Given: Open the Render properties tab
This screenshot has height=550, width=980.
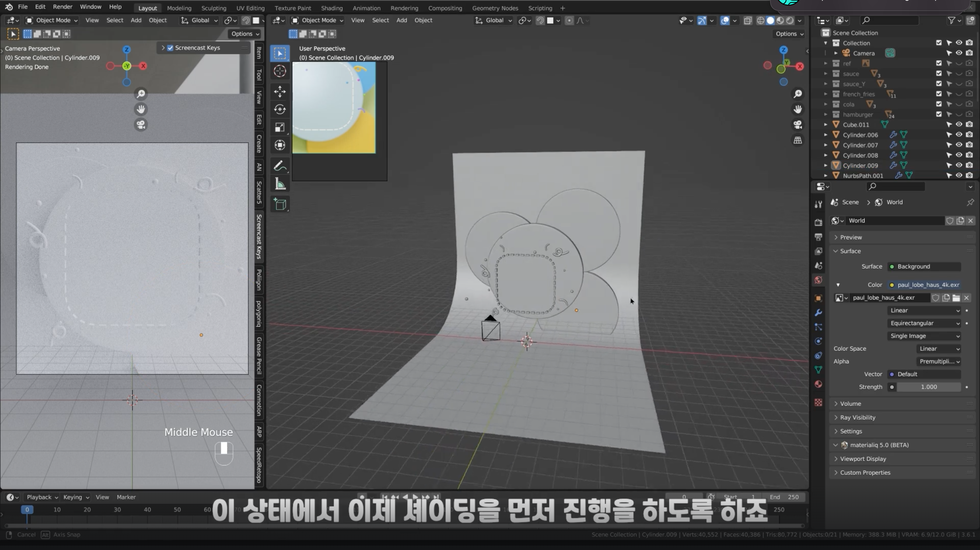Looking at the screenshot, I should pos(818,223).
